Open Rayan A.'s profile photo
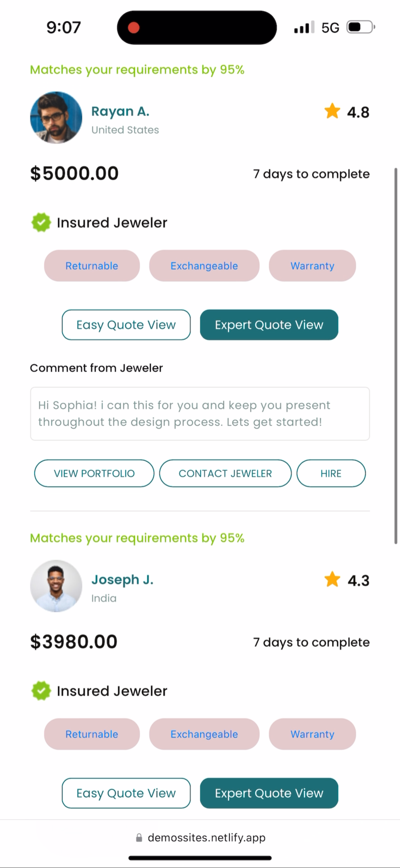This screenshot has width=400, height=868. point(56,118)
